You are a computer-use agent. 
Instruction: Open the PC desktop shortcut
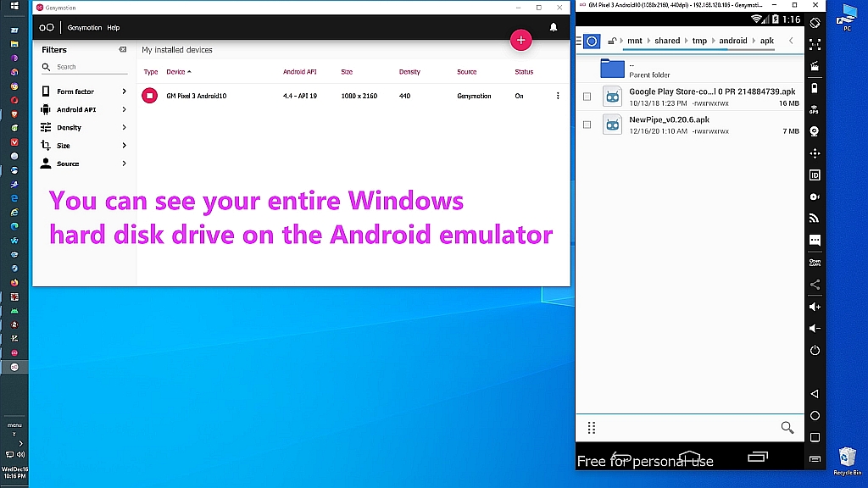pos(847,17)
